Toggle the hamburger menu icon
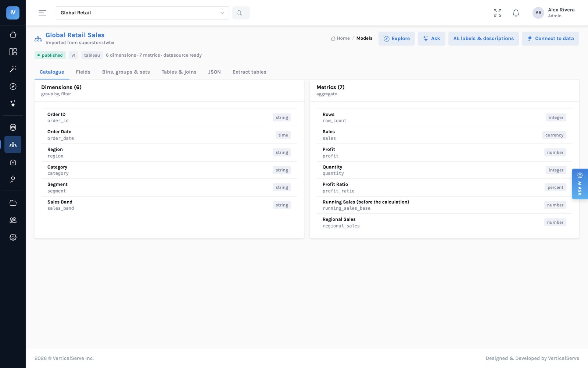This screenshot has width=588, height=368. tap(42, 13)
